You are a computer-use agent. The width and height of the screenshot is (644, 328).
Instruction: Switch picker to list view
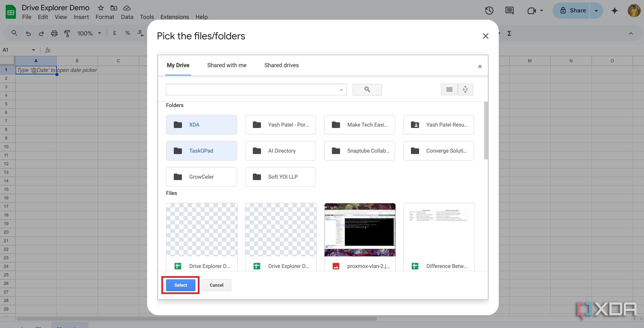[x=449, y=89]
